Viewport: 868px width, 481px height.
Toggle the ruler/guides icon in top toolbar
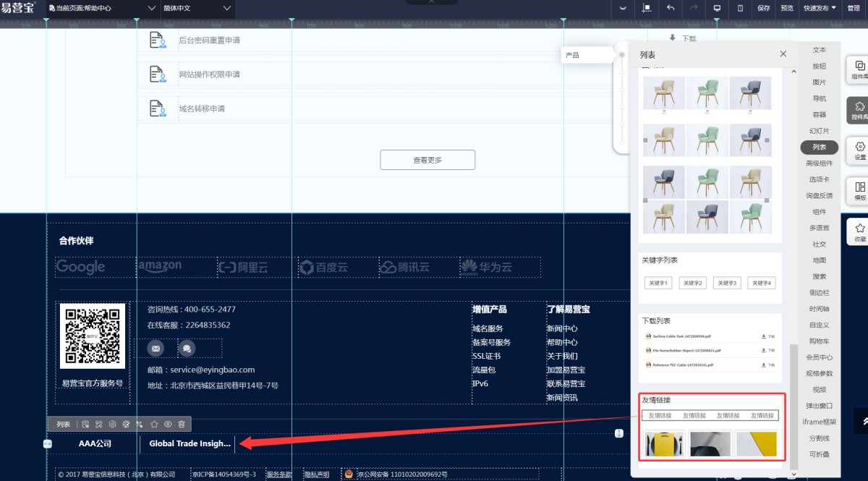[x=647, y=8]
